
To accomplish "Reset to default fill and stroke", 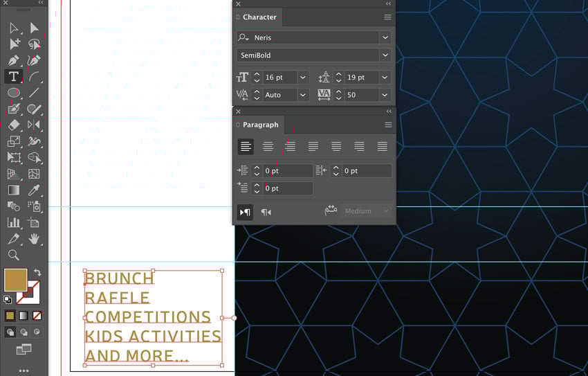I will 8,299.
